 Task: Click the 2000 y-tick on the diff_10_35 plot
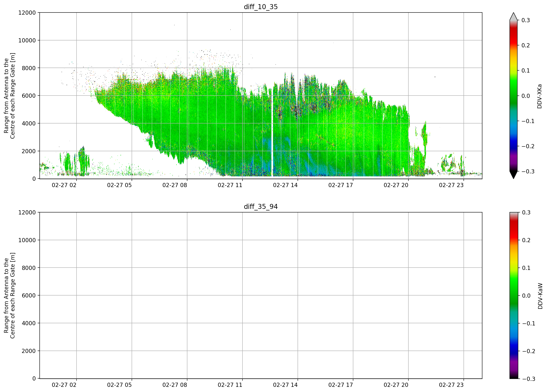tap(29, 151)
